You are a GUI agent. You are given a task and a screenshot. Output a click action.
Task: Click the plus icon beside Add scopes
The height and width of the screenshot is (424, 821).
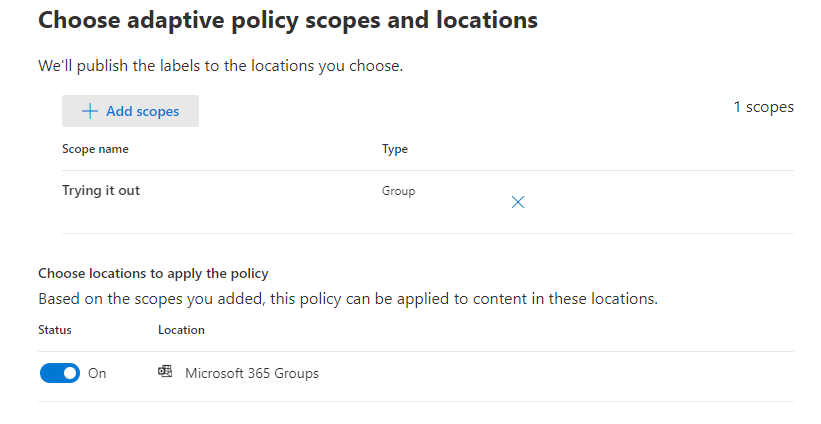tap(90, 111)
